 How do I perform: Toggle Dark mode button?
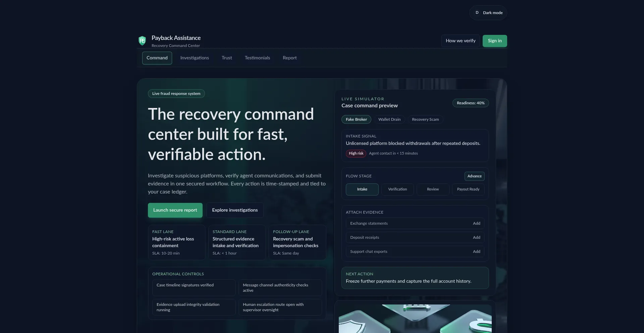(x=488, y=13)
